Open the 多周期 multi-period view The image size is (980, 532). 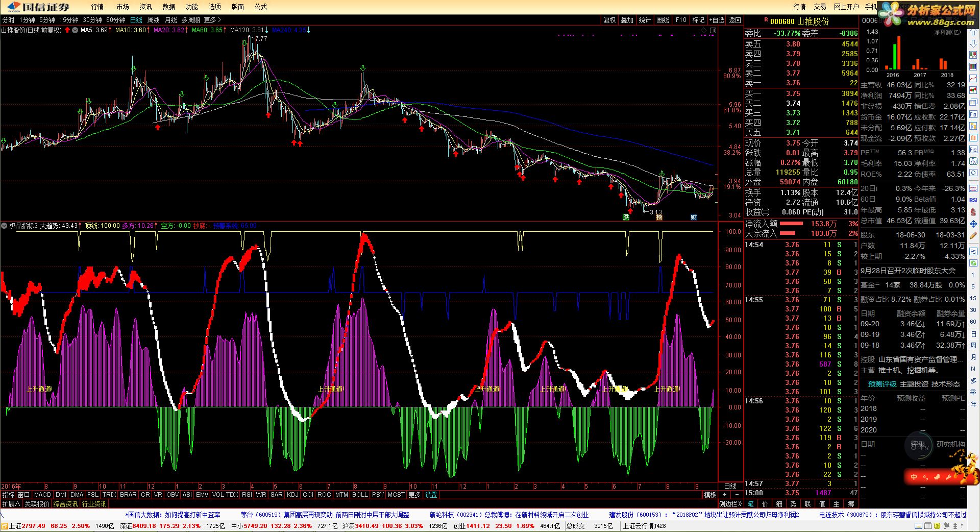point(190,20)
